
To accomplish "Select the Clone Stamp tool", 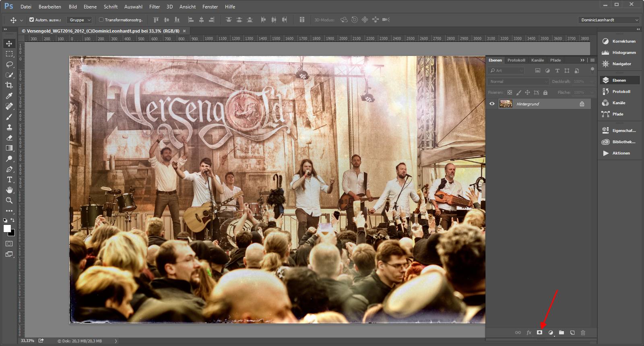I will pos(9,127).
